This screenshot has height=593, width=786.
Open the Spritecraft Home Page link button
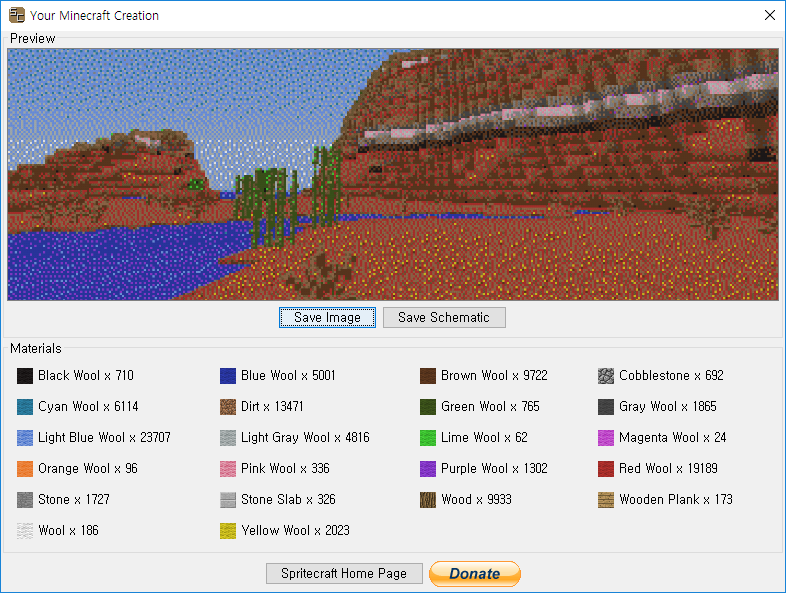344,573
